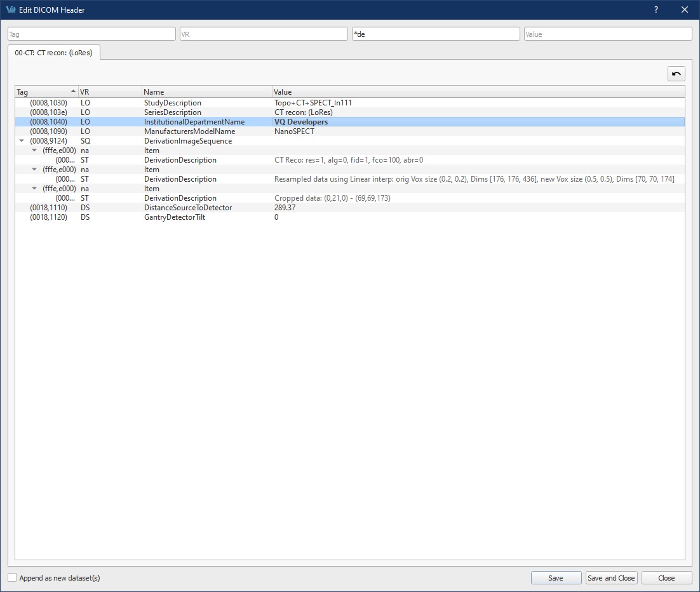The height and width of the screenshot is (592, 700).
Task: Collapse the last (fffe,e000) Item entry
Action: [x=34, y=189]
